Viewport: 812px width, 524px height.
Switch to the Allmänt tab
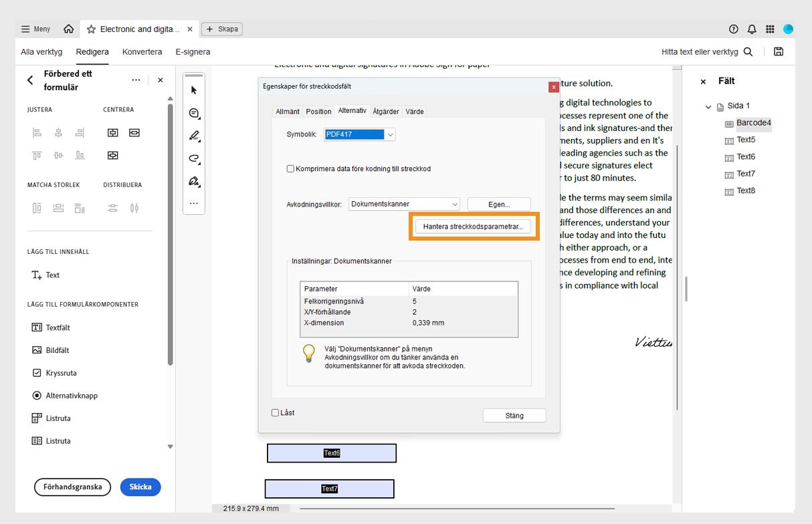(288, 112)
